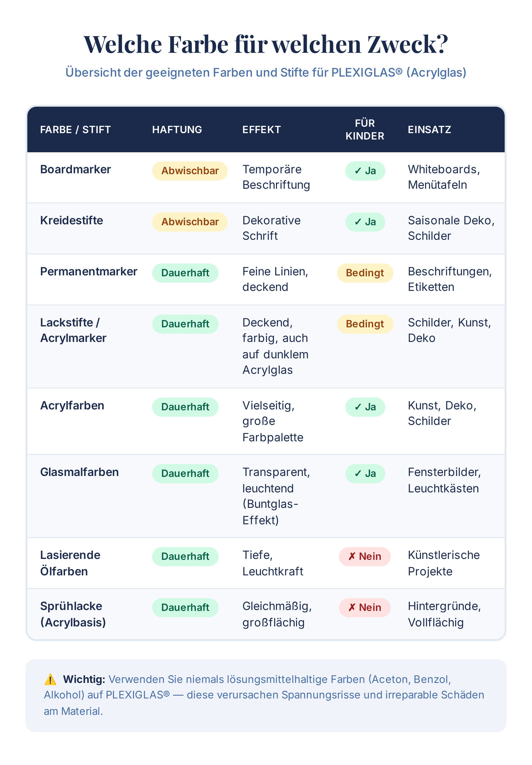532x765 pixels.
Task: Click the Abwischbar badge in Boardmarker row
Action: (x=190, y=171)
